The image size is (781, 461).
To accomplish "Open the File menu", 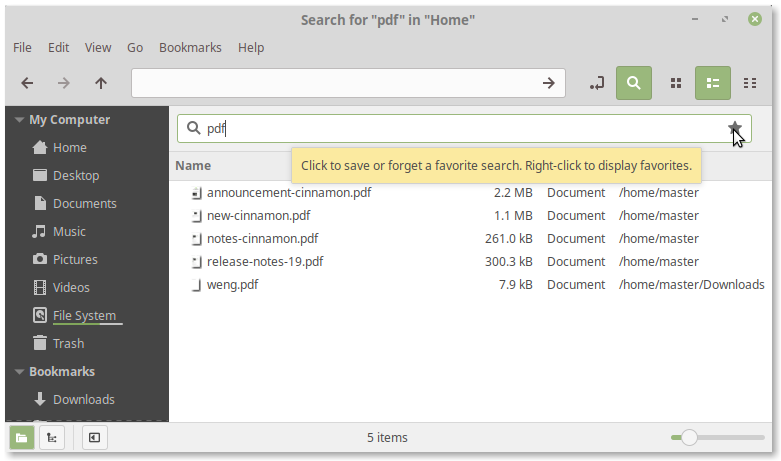I will point(22,47).
